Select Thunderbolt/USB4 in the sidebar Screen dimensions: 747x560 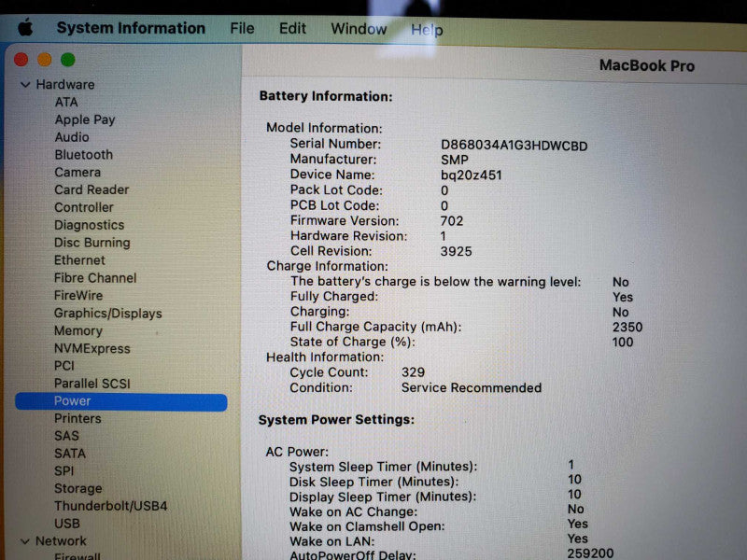tap(110, 506)
